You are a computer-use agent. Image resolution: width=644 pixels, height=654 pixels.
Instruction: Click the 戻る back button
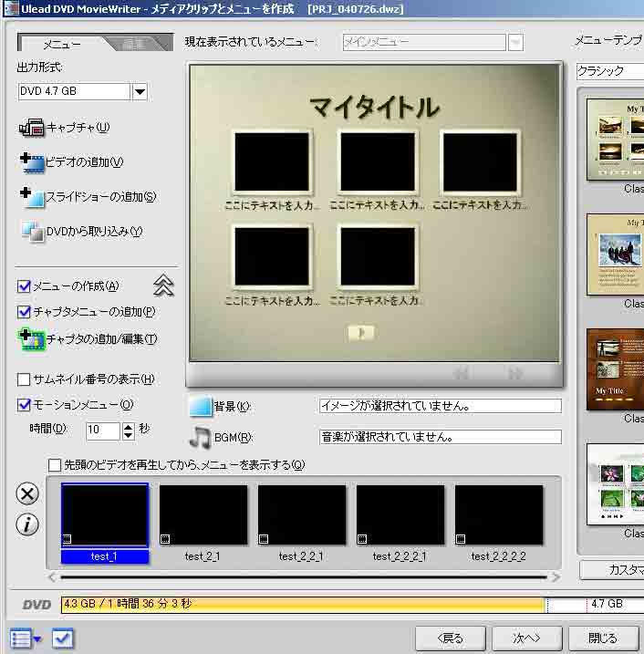(x=450, y=638)
